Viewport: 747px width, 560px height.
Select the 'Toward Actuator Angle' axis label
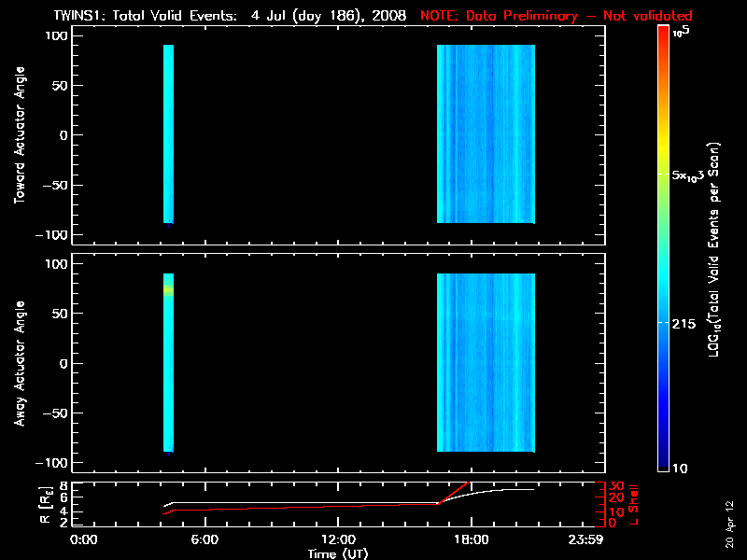[20, 135]
